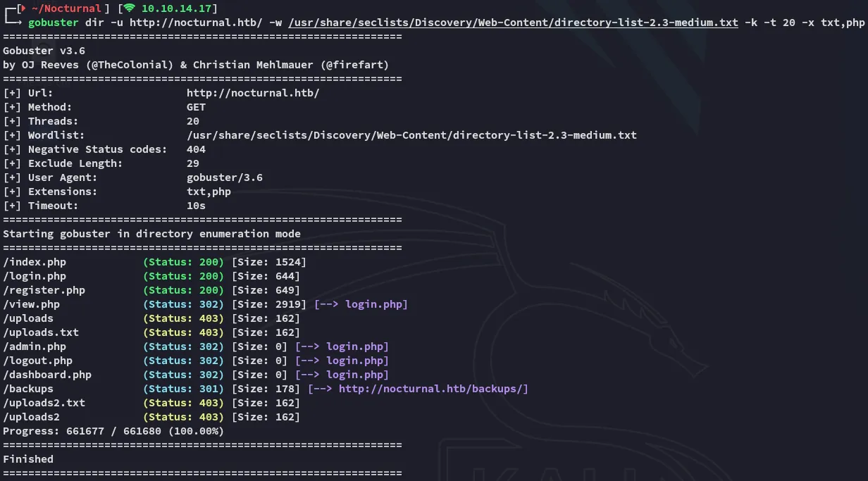Click the Progress 661677 / 661680 line

tap(113, 431)
